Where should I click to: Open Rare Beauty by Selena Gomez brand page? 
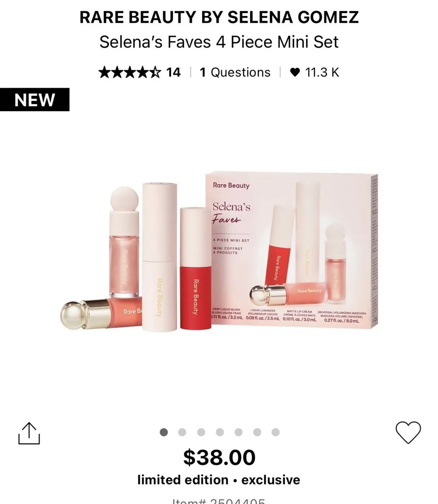[219, 17]
